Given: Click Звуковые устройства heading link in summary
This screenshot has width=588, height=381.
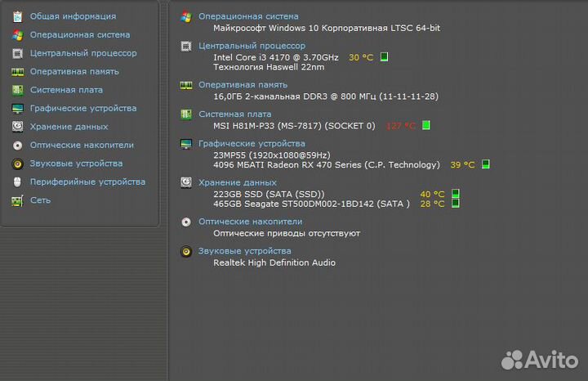Looking at the screenshot, I should [244, 251].
